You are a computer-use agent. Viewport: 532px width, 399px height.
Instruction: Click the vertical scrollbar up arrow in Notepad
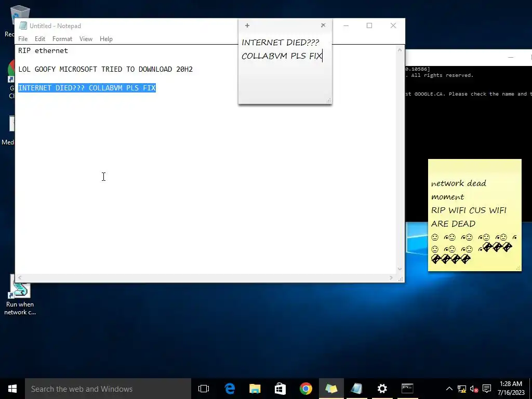(400, 50)
